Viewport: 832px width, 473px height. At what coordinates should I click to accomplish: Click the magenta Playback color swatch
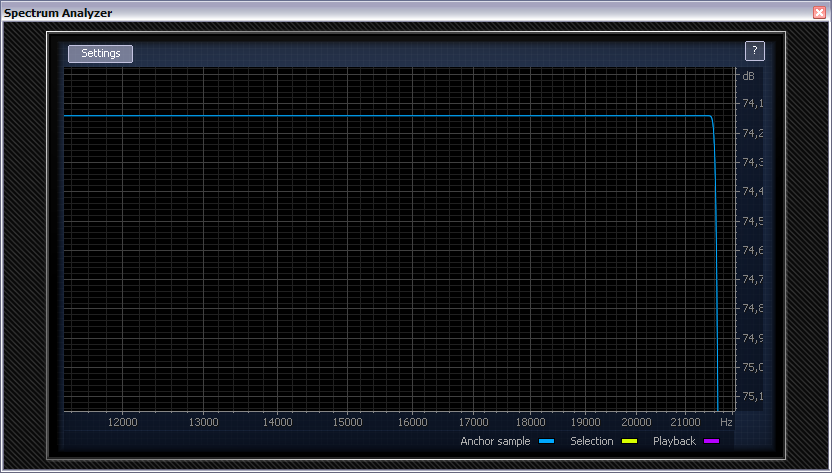(x=711, y=441)
